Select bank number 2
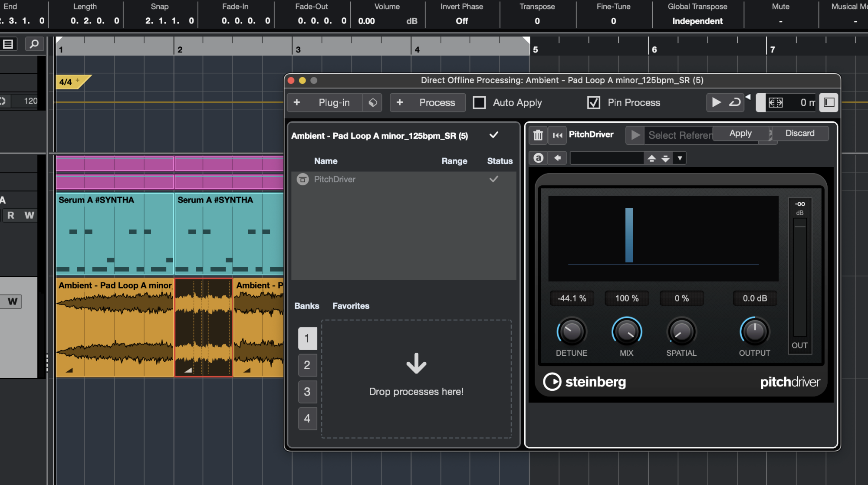This screenshot has width=868, height=485. coord(307,365)
